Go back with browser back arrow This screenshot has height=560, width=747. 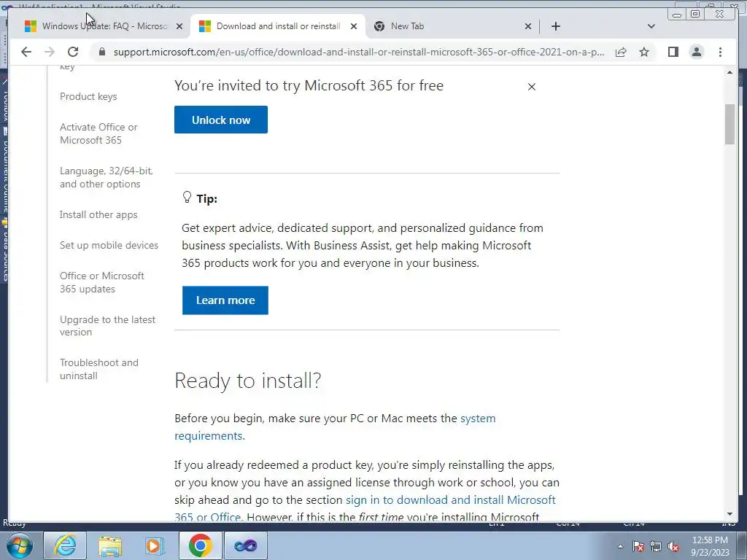coord(26,52)
